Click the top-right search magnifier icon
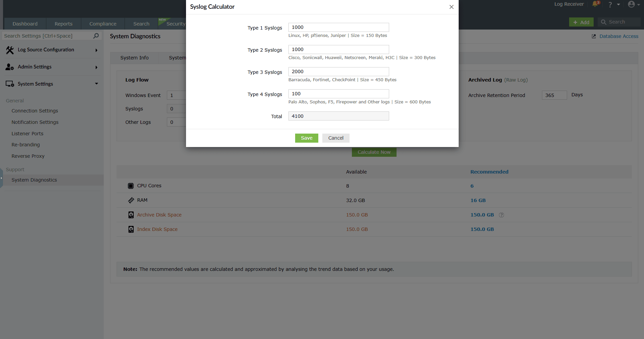 603,22
